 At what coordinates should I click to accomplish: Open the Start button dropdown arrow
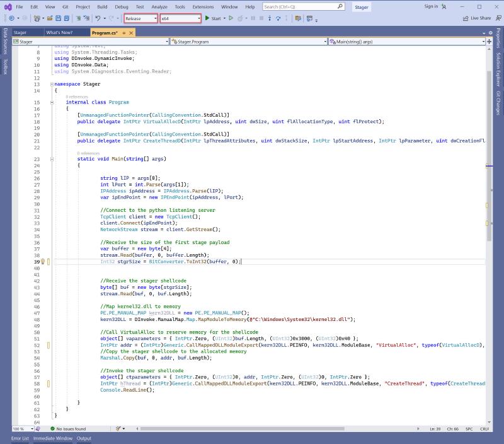(x=224, y=18)
